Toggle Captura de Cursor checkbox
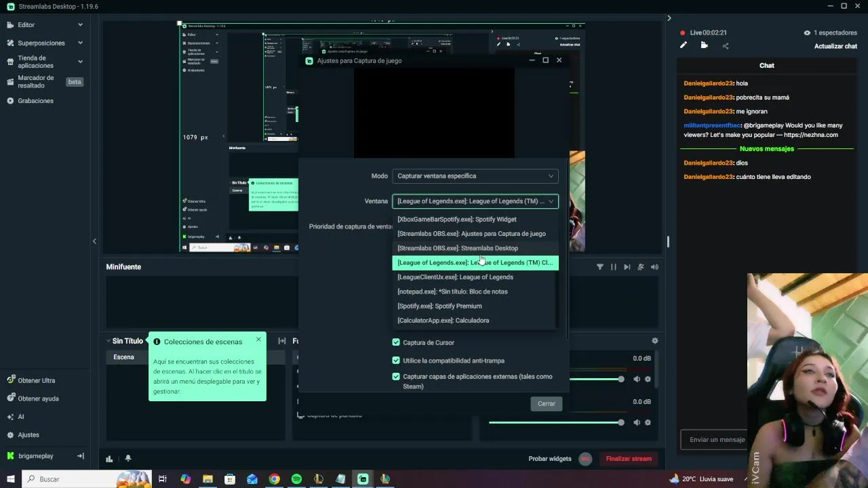This screenshot has height=488, width=868. coord(396,342)
